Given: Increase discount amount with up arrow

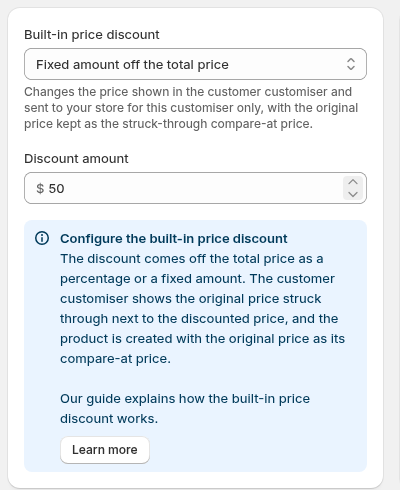Looking at the screenshot, I should [353, 182].
